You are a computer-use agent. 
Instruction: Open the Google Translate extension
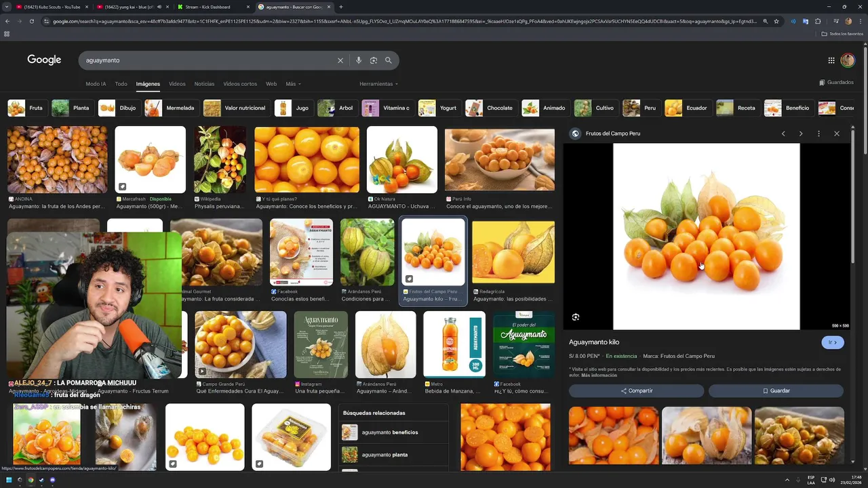pyautogui.click(x=806, y=21)
